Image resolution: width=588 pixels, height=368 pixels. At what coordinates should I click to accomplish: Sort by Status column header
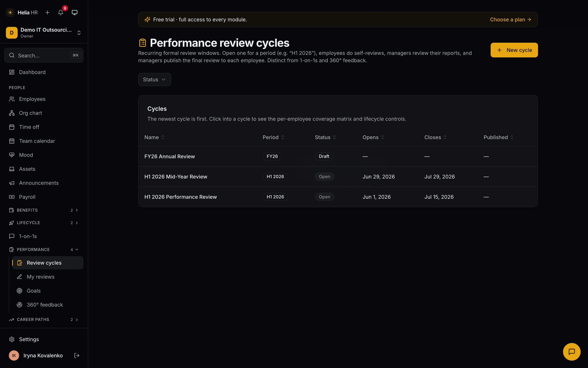click(325, 137)
